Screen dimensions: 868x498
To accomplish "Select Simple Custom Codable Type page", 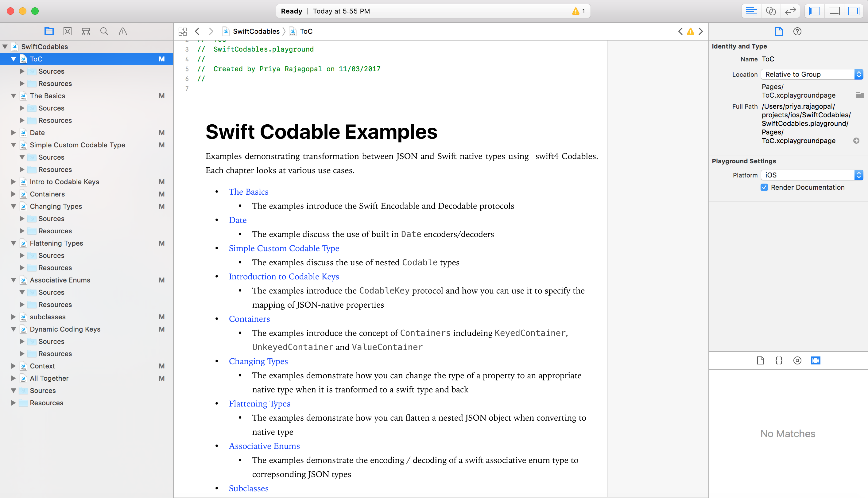I will [x=87, y=145].
